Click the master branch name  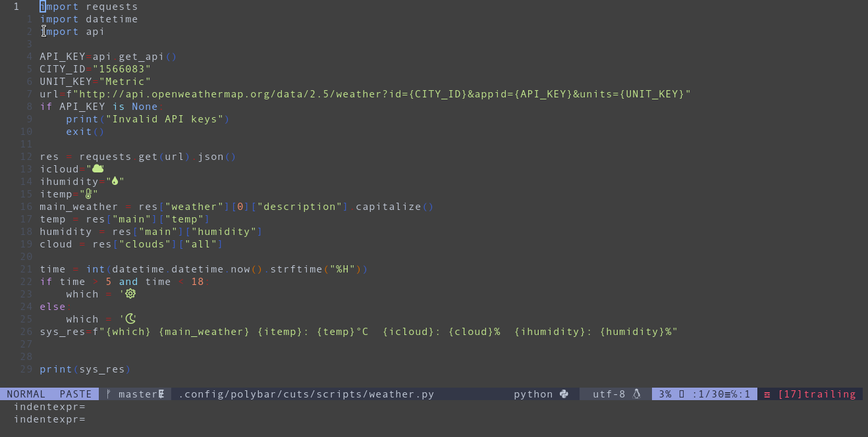coord(138,394)
